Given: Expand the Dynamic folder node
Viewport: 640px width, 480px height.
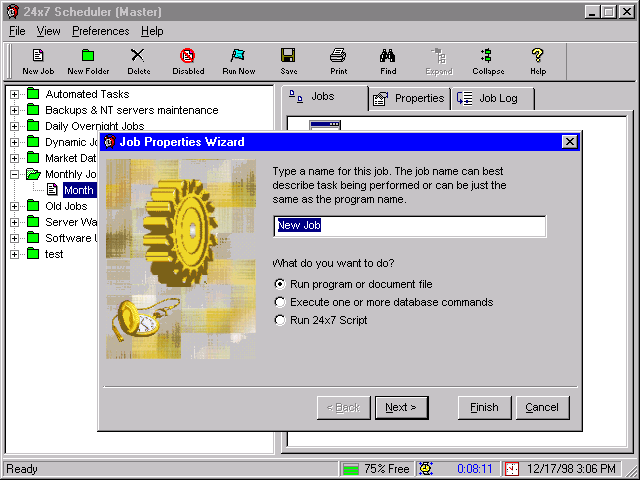Looking at the screenshot, I should point(14,142).
